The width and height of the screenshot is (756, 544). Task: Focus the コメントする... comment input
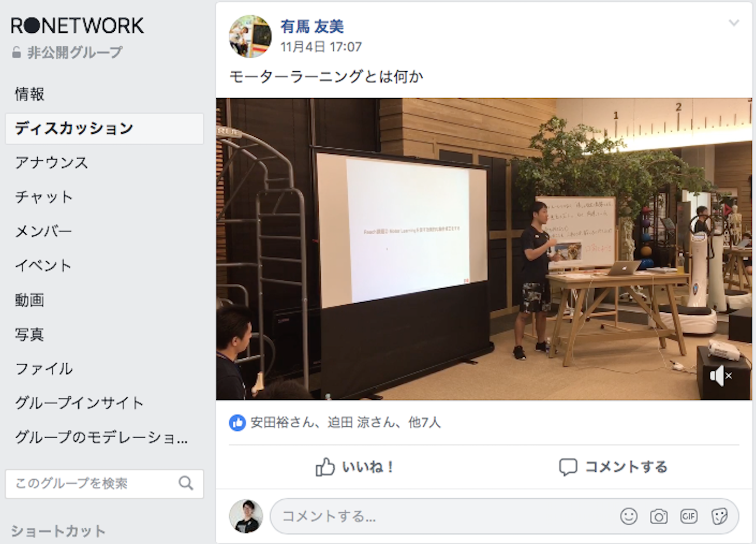tap(442, 516)
